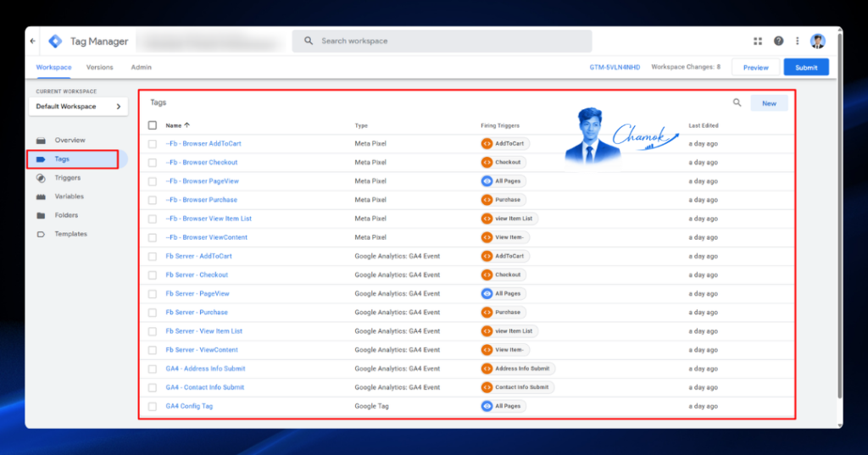
Task: Tick checkbox for Fb Browser Purchase
Action: point(153,200)
